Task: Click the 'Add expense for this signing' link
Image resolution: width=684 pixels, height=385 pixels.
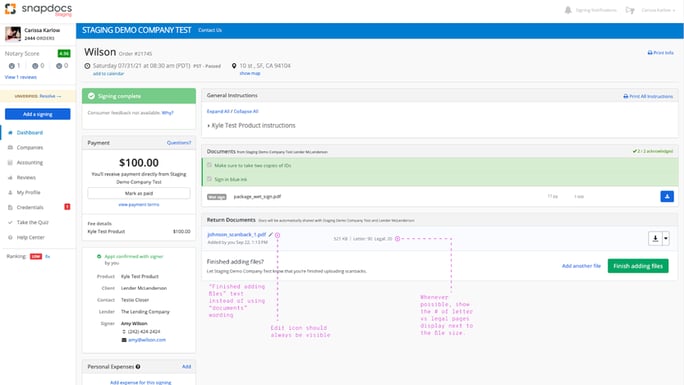Action: tap(140, 382)
